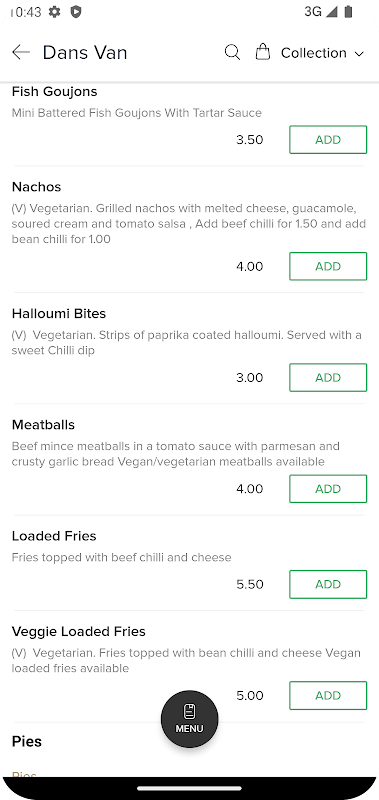Tap the battery icon in status bar

[348, 11]
